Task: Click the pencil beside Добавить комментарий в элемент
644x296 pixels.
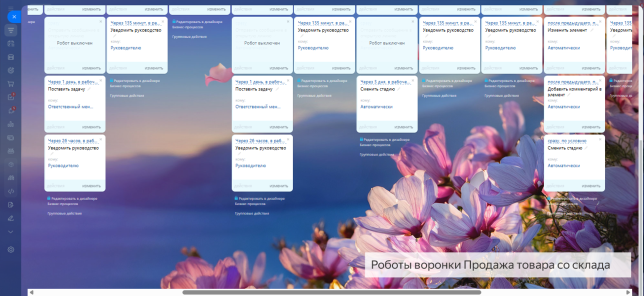Action: click(x=568, y=94)
